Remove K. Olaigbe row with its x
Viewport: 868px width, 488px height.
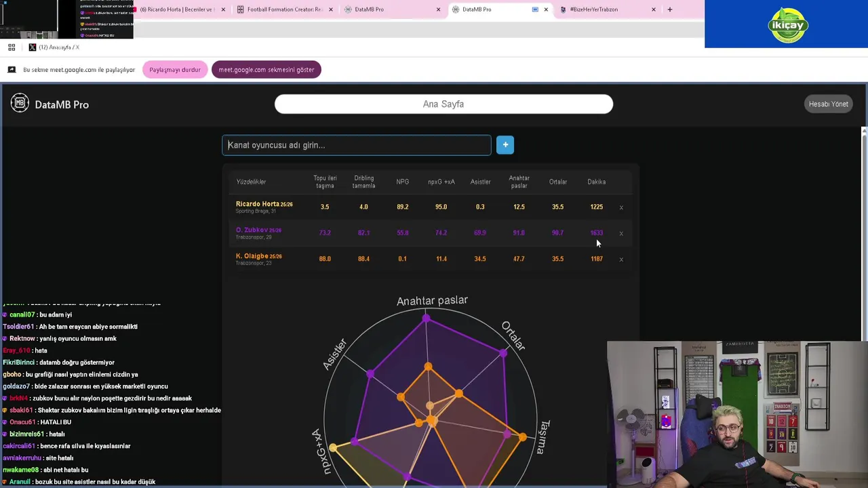621,259
